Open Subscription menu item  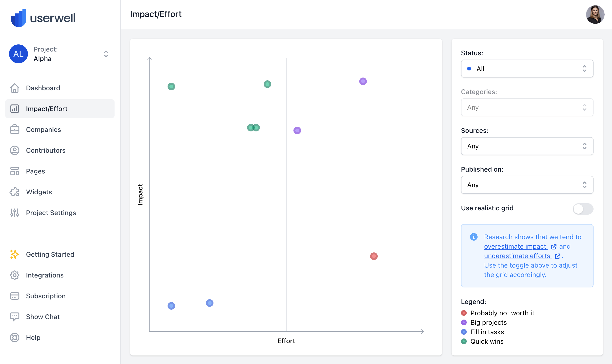click(46, 296)
